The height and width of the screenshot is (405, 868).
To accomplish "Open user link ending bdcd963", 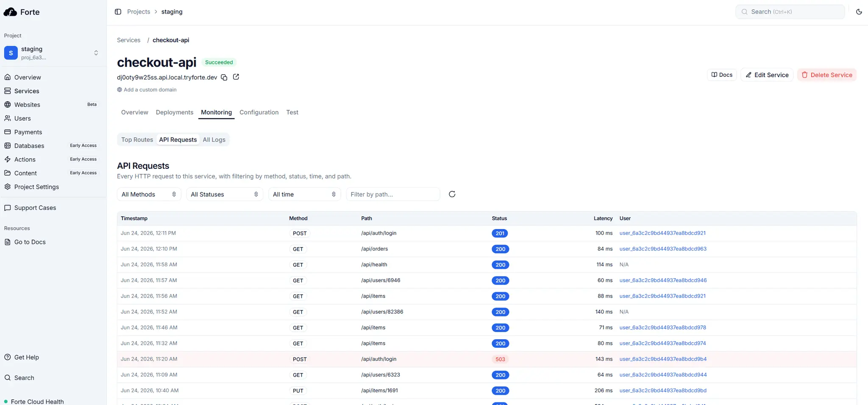I will (x=663, y=249).
